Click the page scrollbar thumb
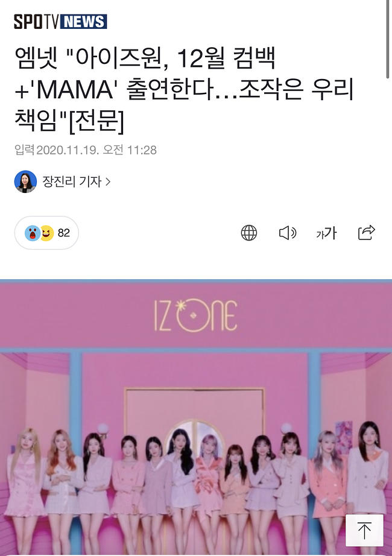The height and width of the screenshot is (556, 392). 388,39
